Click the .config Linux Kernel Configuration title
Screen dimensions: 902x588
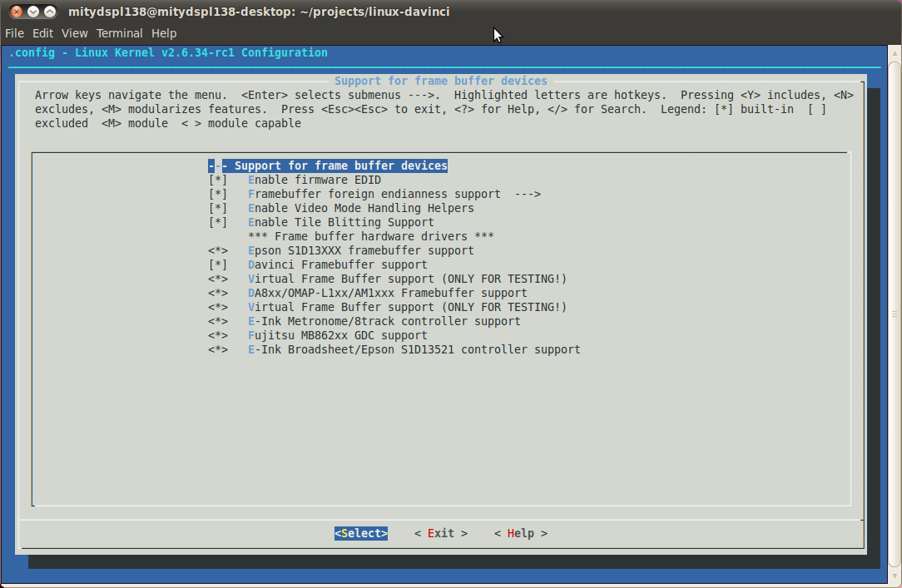coord(168,52)
